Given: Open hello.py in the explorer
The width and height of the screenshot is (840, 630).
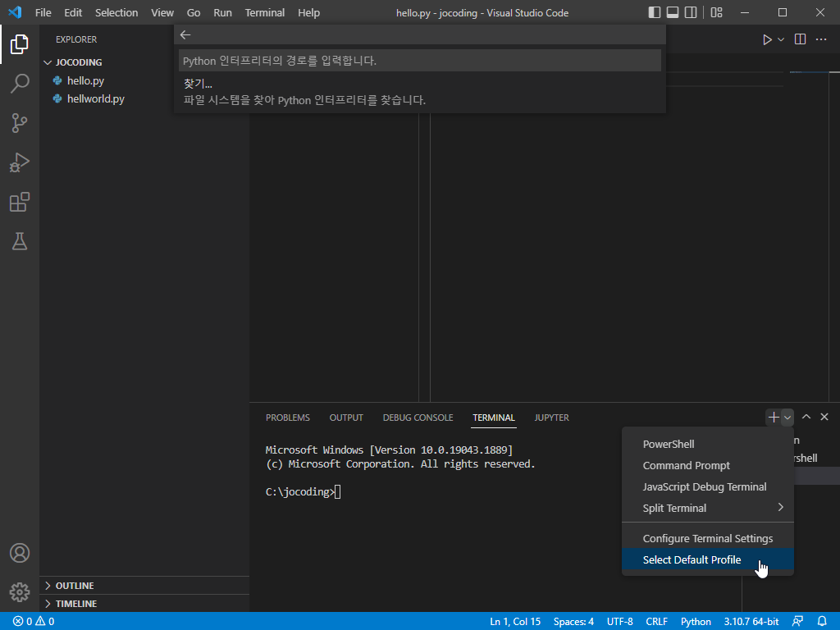Looking at the screenshot, I should point(85,81).
